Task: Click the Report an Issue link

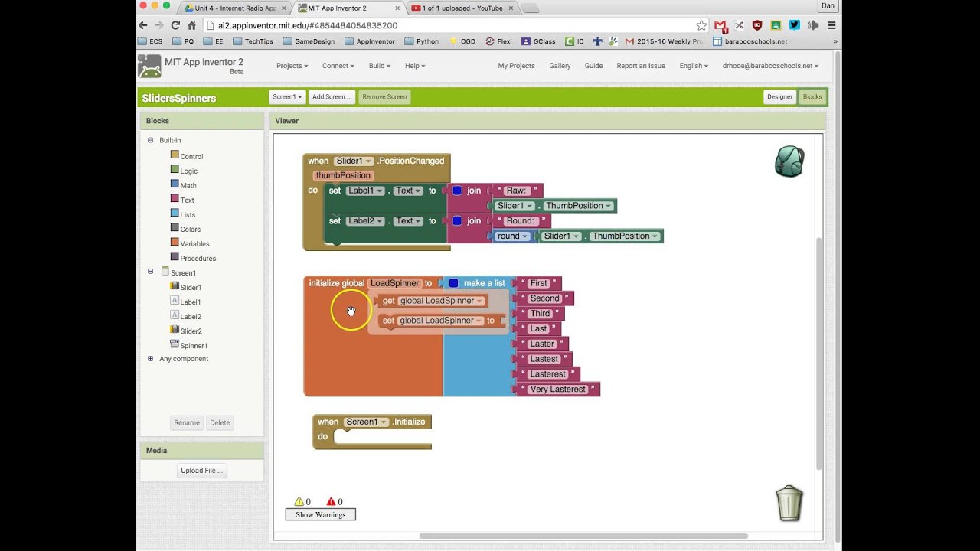Action: tap(641, 66)
